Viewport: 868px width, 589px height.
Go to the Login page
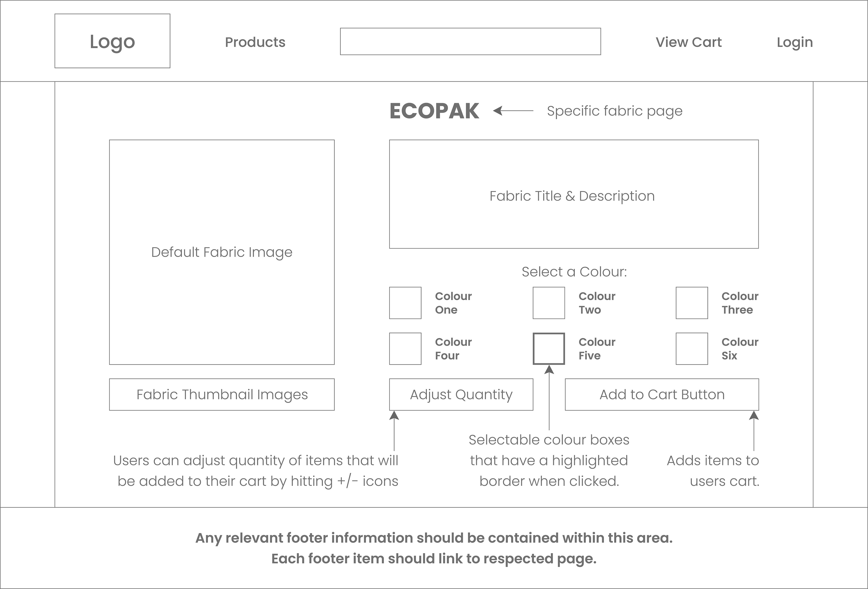tap(794, 42)
